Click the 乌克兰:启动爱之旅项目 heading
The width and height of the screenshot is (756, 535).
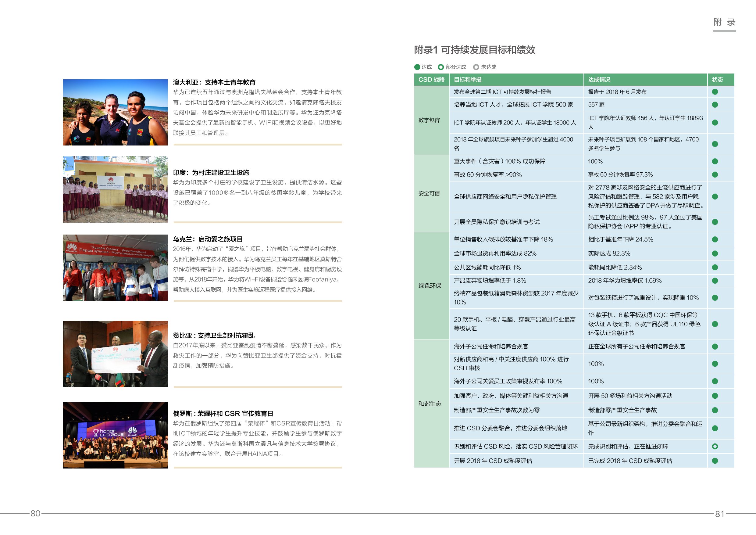pos(208,239)
